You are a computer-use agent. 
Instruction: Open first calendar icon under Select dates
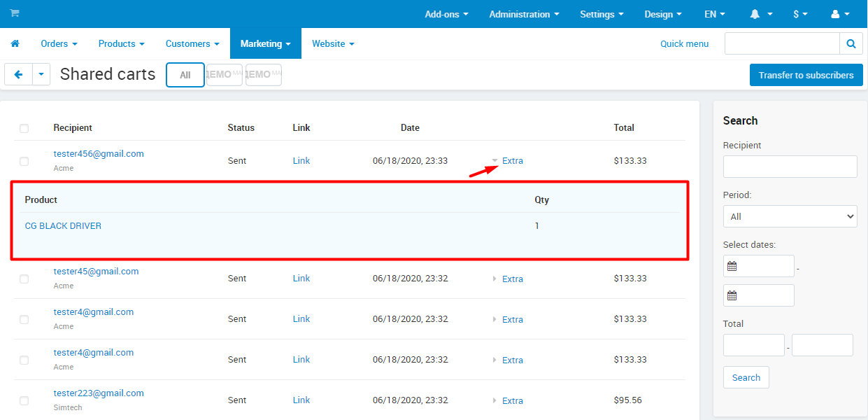[x=732, y=266]
